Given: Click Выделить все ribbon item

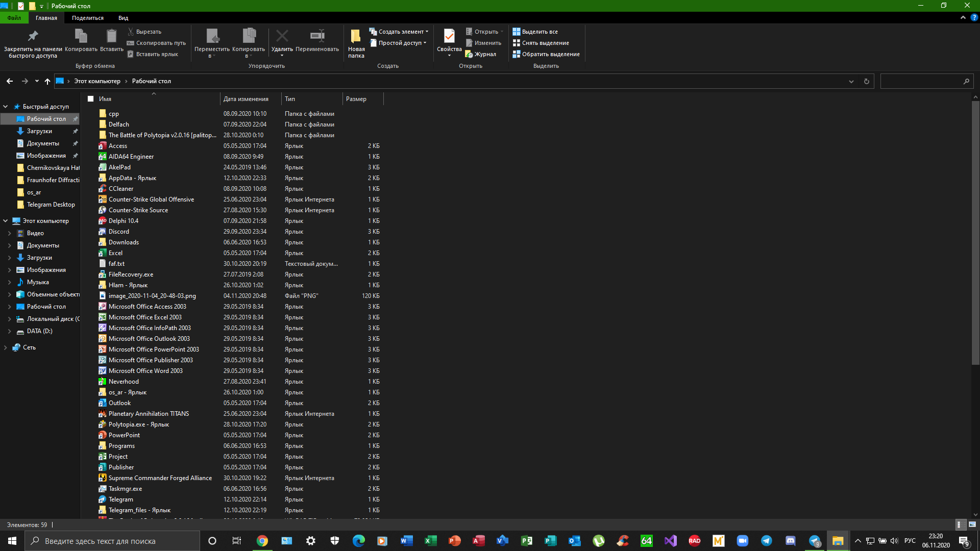Looking at the screenshot, I should (535, 32).
